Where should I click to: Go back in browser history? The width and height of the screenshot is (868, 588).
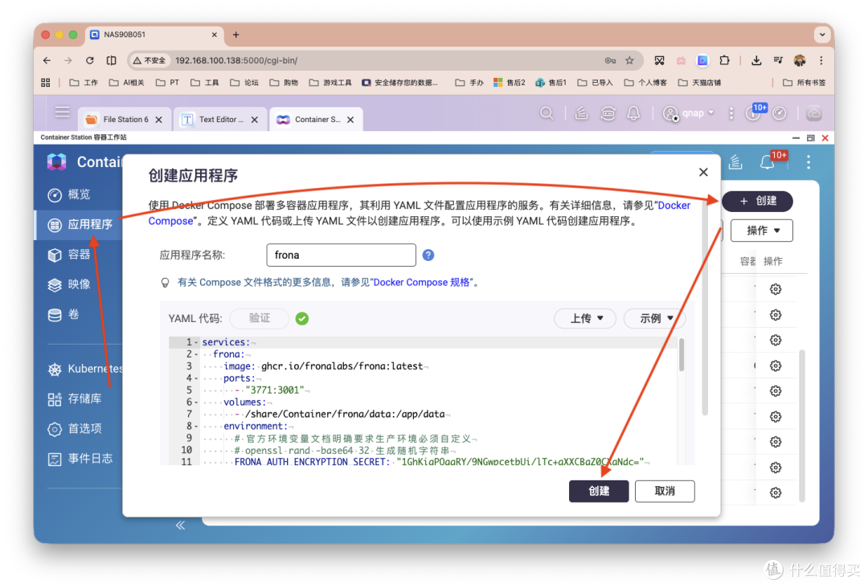click(47, 60)
